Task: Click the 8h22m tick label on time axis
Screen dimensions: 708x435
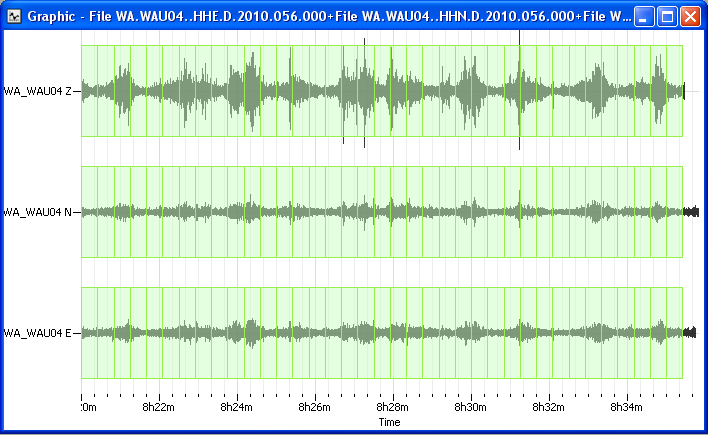Action: tap(158, 407)
